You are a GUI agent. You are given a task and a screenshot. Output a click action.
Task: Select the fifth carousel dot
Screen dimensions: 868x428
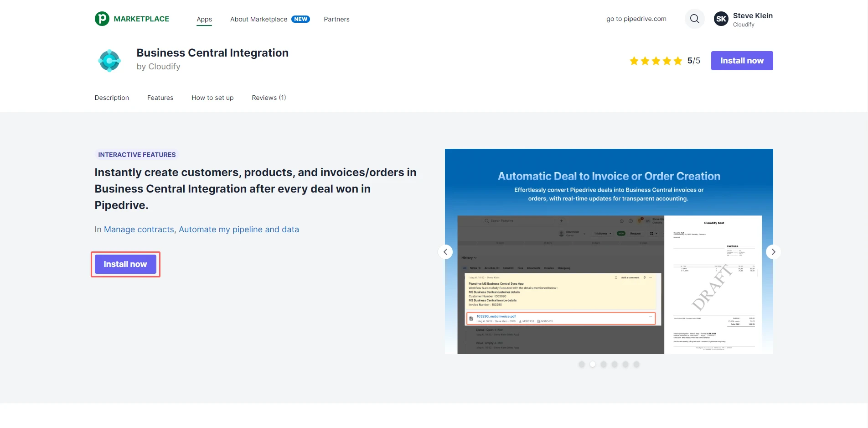[625, 365]
